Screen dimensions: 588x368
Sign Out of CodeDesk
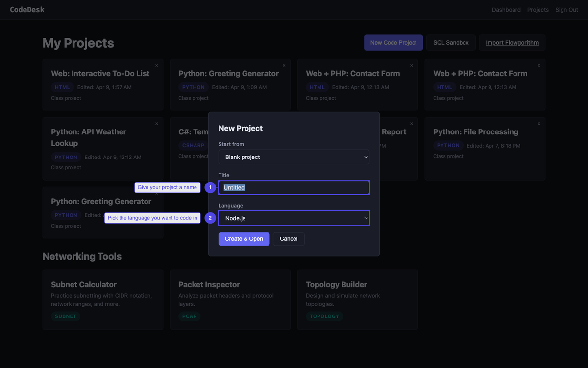coord(566,9)
